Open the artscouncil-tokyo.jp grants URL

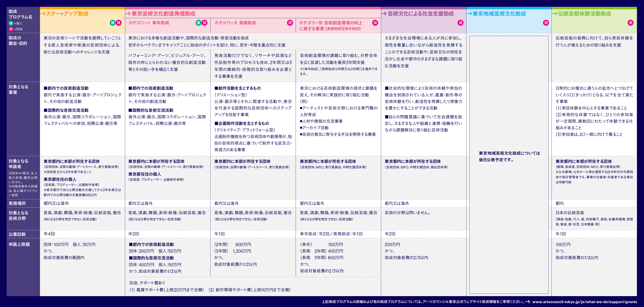point(584,302)
